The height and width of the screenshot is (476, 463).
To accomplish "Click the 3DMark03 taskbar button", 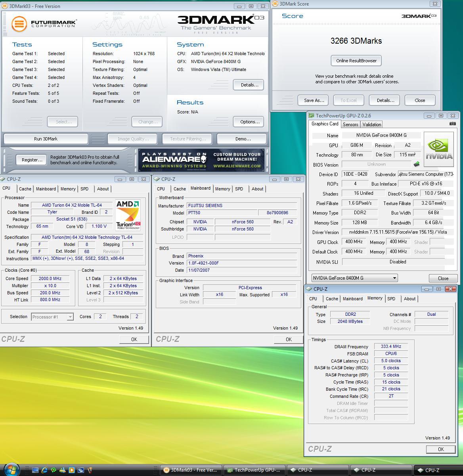I will (191, 470).
